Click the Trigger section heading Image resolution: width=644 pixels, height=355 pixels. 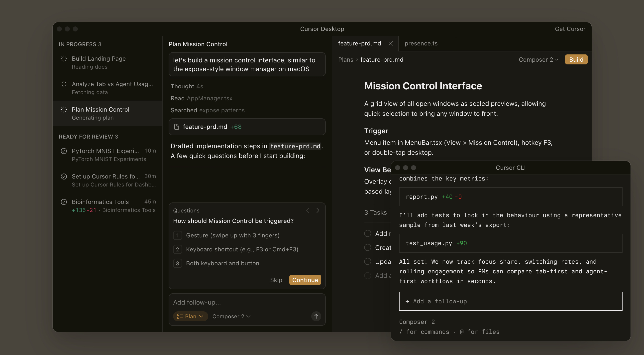click(376, 131)
